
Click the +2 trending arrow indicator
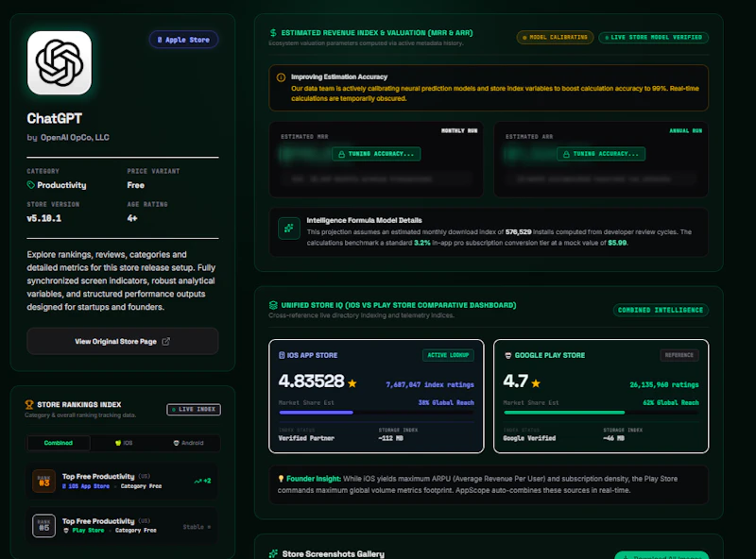coord(202,481)
